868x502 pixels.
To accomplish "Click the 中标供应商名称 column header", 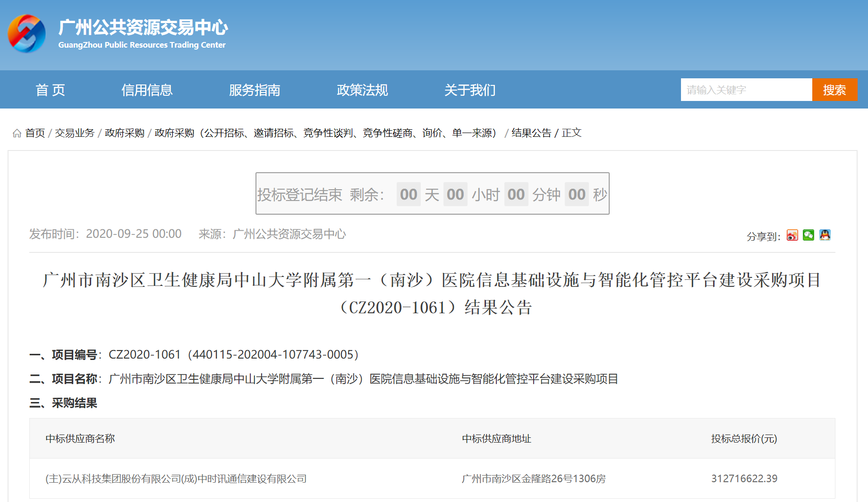I will pyautogui.click(x=80, y=439).
